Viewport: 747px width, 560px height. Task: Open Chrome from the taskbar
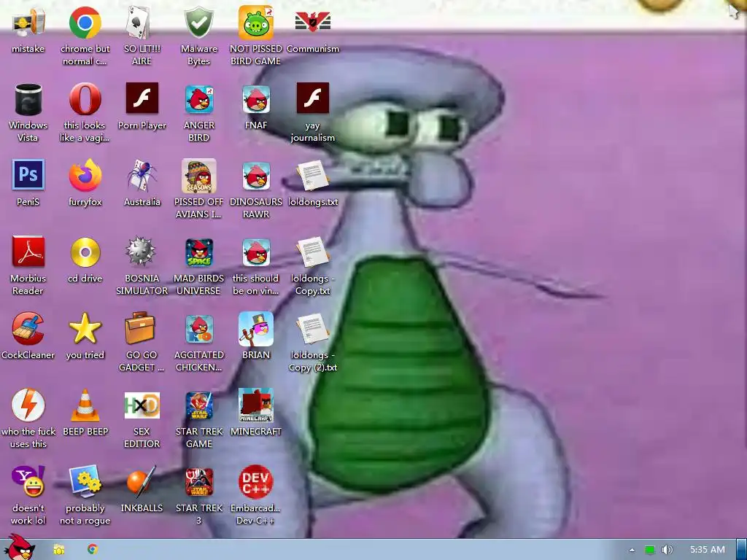coord(93,549)
